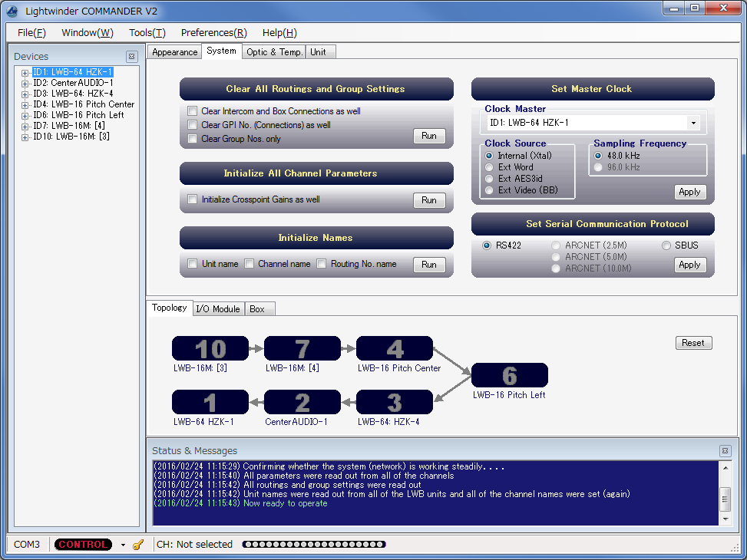Open the File menu
747x560 pixels.
coord(31,32)
